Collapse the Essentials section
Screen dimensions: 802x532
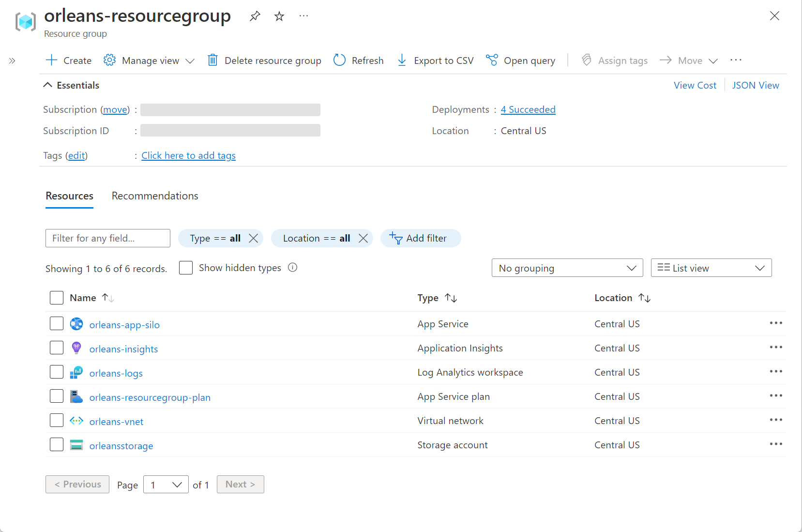point(47,85)
